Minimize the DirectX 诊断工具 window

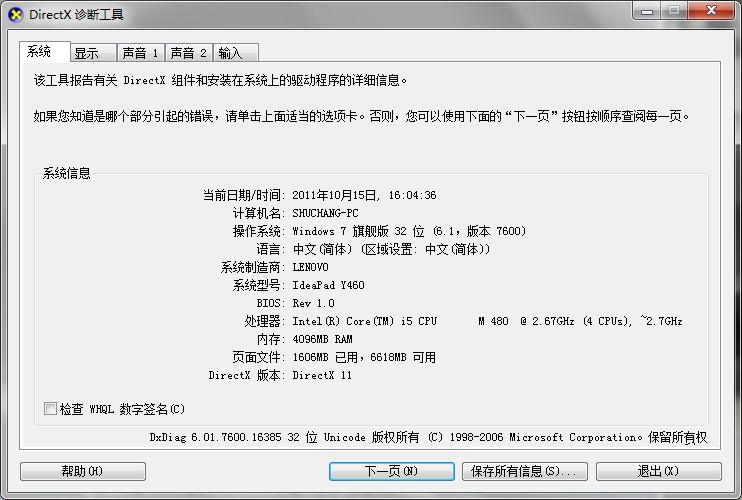pos(645,12)
